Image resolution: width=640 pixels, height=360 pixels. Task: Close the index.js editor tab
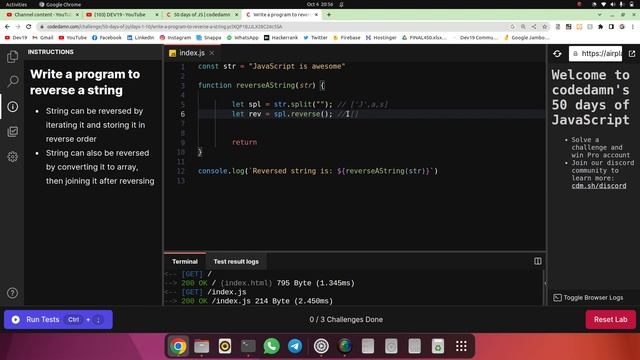(212, 53)
